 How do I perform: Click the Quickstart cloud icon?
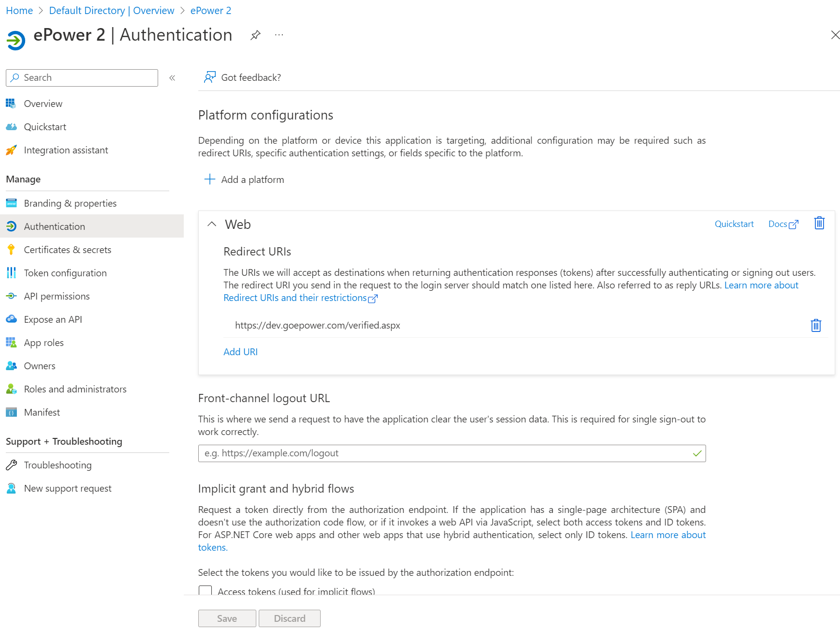11,127
